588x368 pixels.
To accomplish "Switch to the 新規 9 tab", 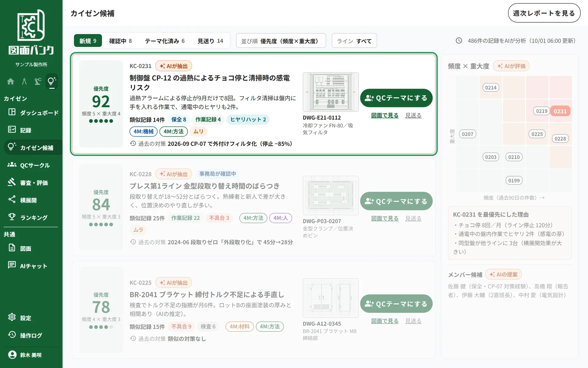I will tap(88, 41).
